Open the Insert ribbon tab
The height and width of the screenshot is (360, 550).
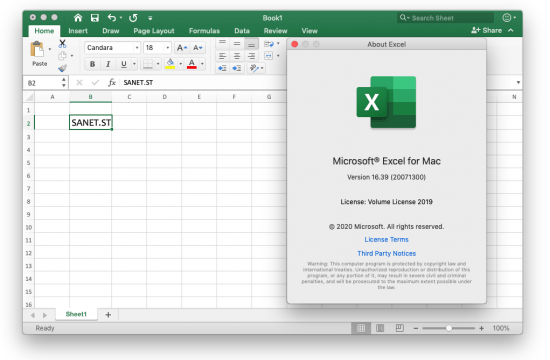point(78,31)
